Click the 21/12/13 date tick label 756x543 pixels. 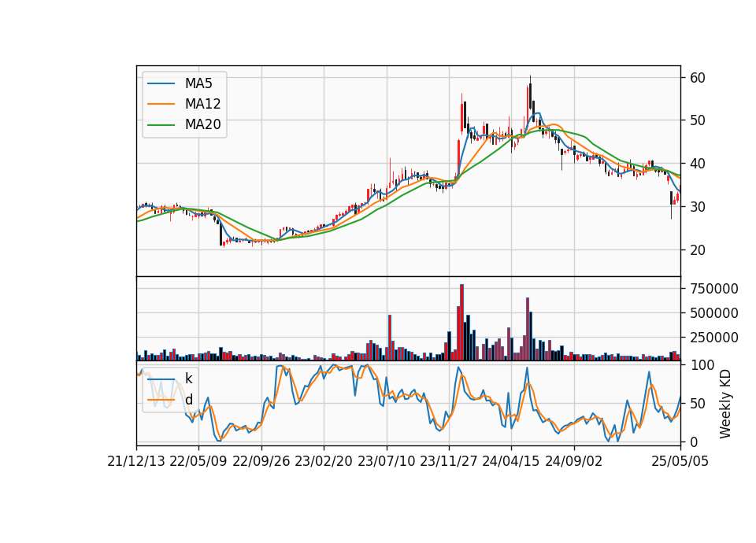136,461
